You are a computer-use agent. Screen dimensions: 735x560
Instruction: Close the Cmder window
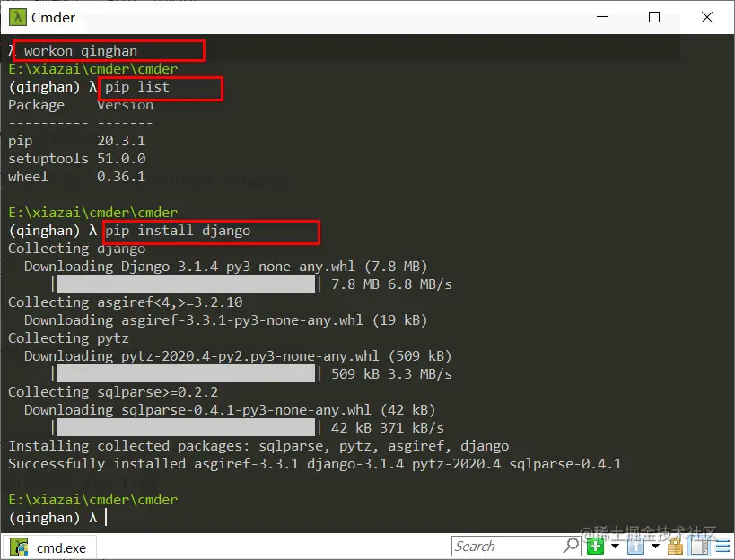(707, 17)
